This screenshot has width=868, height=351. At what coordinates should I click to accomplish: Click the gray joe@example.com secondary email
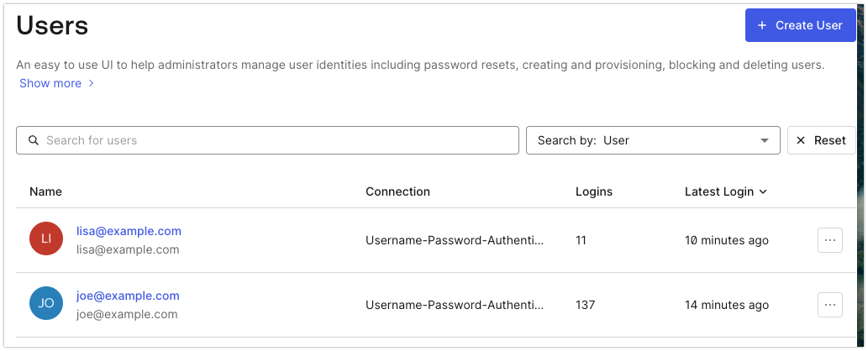click(x=127, y=314)
